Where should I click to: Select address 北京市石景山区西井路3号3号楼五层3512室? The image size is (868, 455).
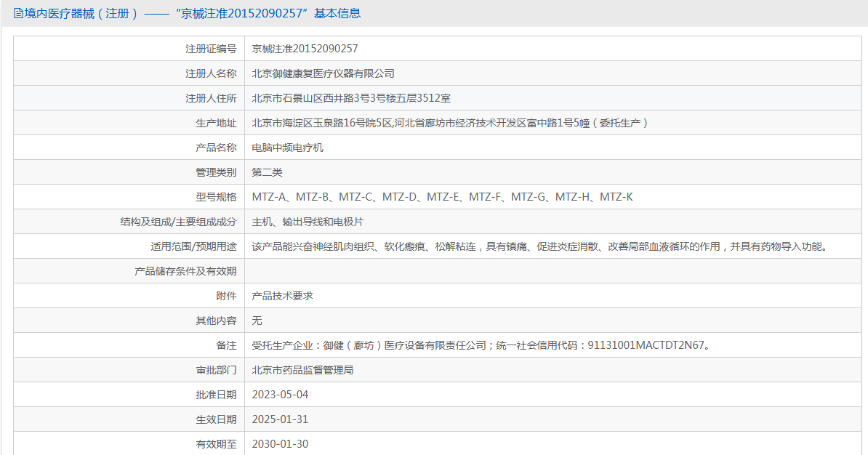351,99
